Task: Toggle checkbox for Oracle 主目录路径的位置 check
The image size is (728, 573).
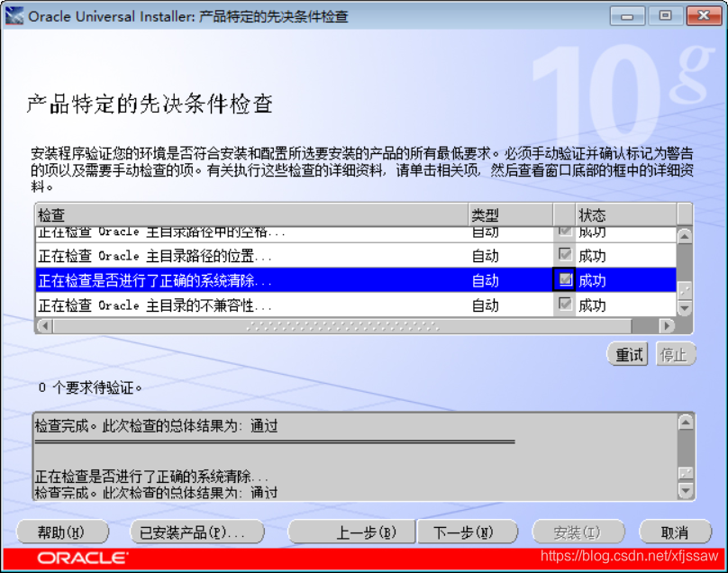Action: (x=565, y=254)
